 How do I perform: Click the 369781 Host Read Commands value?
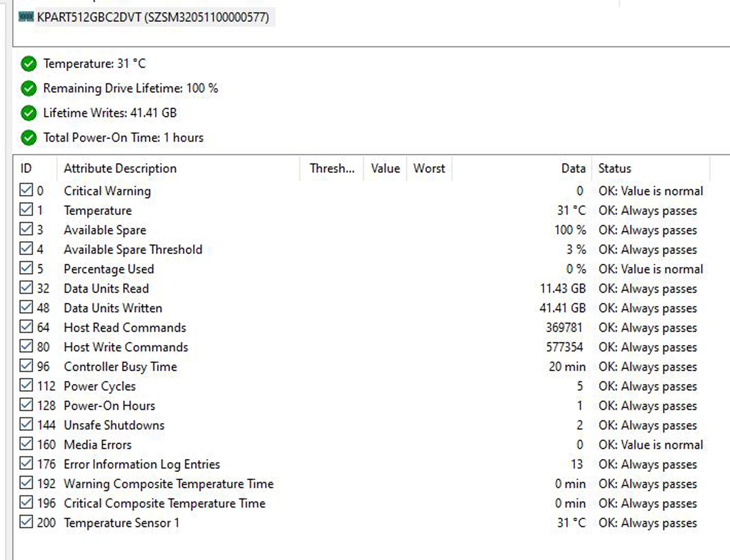564,328
